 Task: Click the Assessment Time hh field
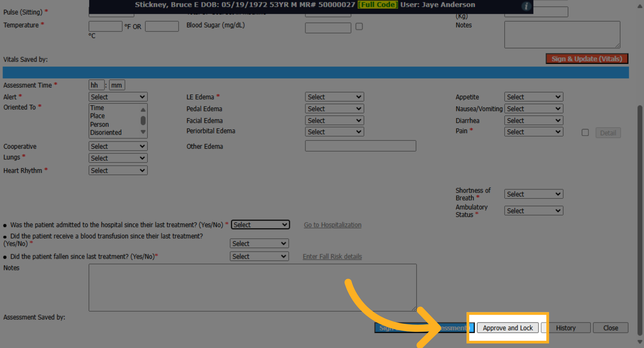tap(96, 85)
